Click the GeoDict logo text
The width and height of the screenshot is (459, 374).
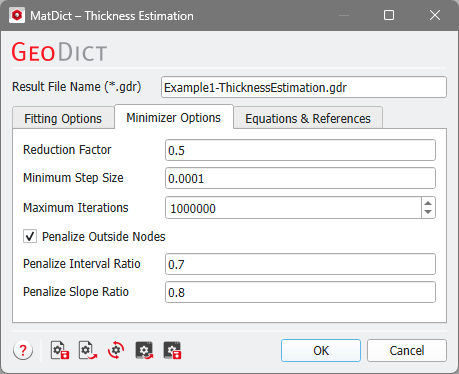tap(59, 52)
